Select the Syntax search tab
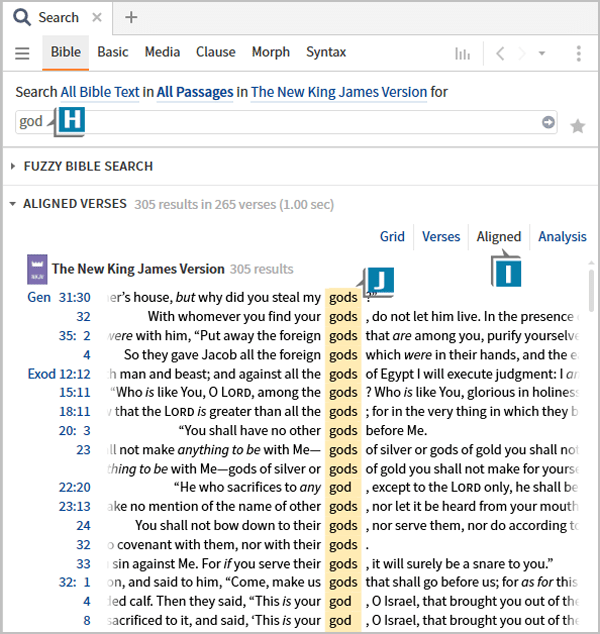The width and height of the screenshot is (600, 634). 326,52
